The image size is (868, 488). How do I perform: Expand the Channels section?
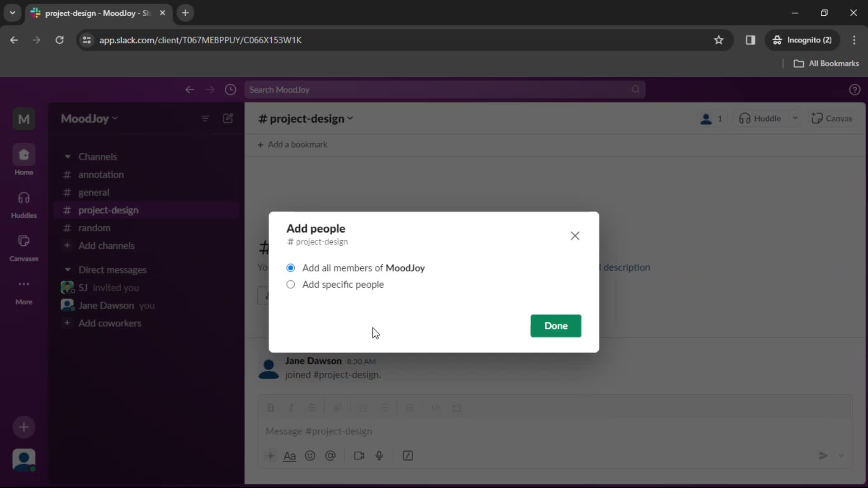67,157
